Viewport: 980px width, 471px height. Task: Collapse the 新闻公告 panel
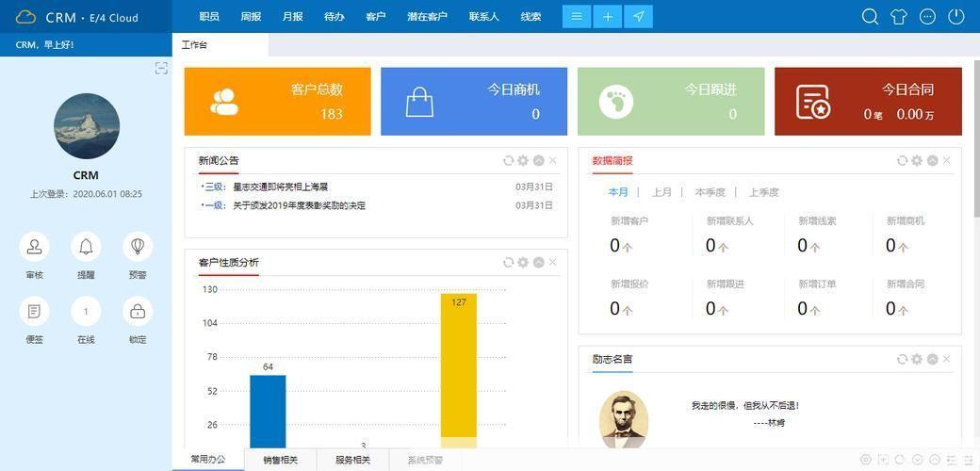click(x=538, y=160)
